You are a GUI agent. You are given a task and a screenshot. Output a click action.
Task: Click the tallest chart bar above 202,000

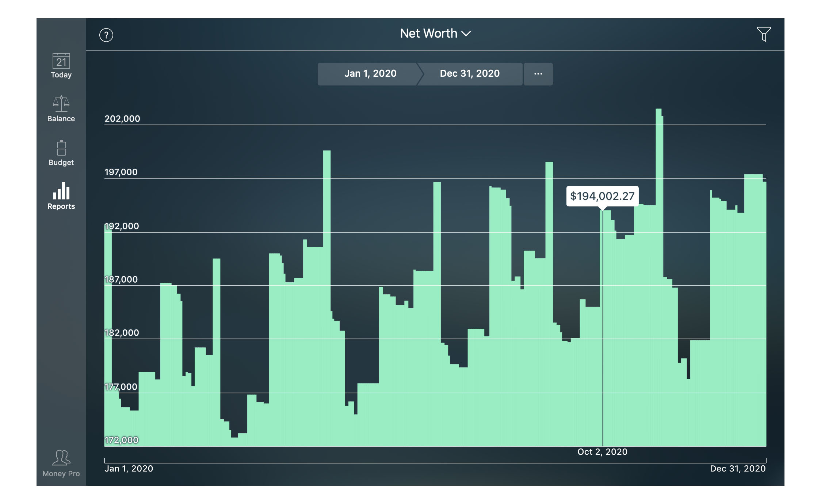pyautogui.click(x=659, y=278)
